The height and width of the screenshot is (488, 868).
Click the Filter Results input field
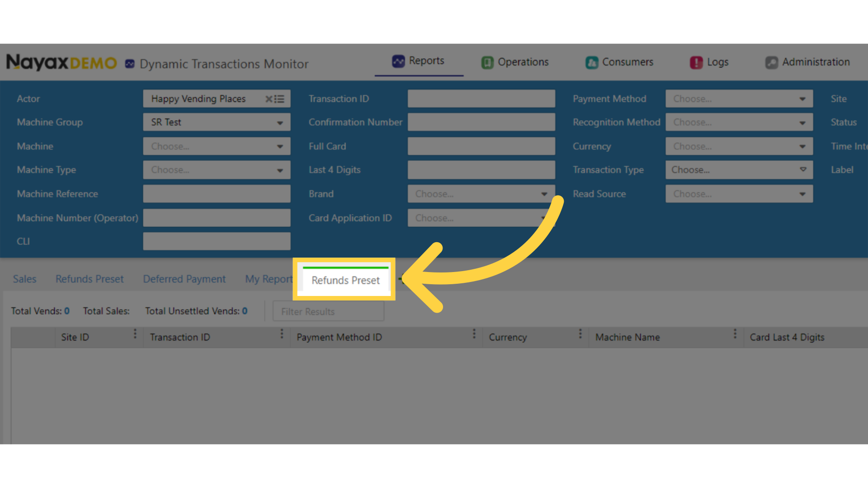328,312
